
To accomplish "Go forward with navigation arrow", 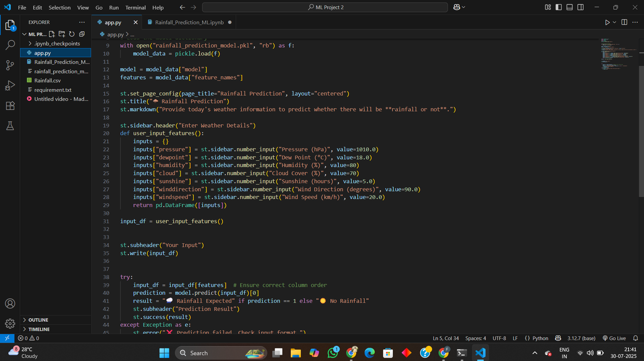I will 194,8.
